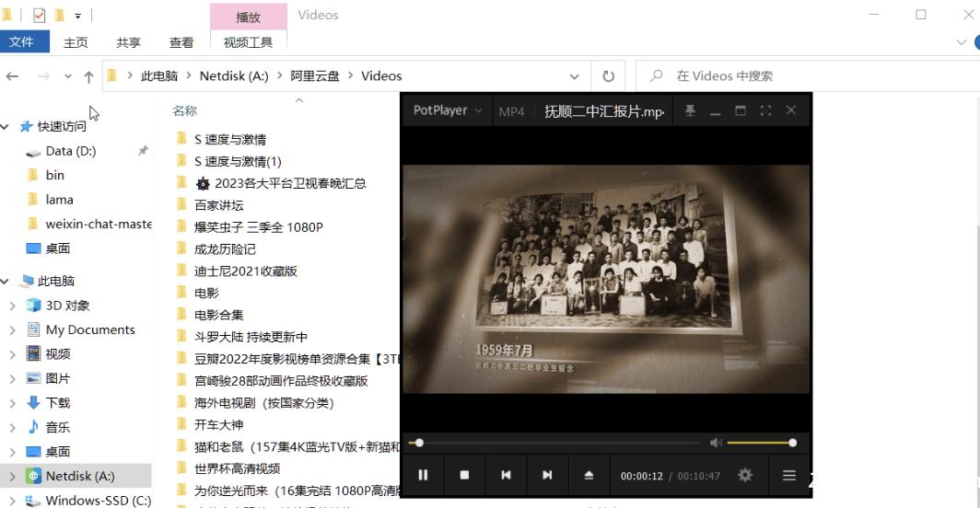This screenshot has width=980, height=508.
Task: Switch to the 共享 ribbon tab
Action: (128, 42)
